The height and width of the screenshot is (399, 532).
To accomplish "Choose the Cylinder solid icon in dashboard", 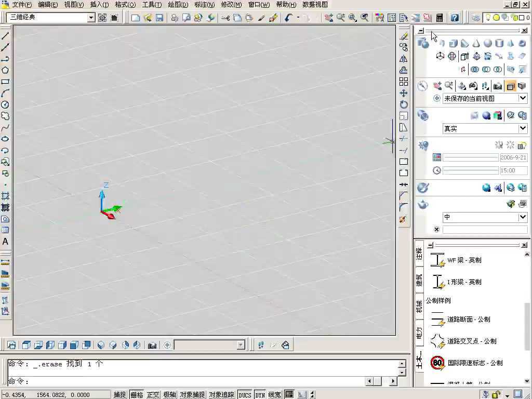I will pyautogui.click(x=499, y=43).
